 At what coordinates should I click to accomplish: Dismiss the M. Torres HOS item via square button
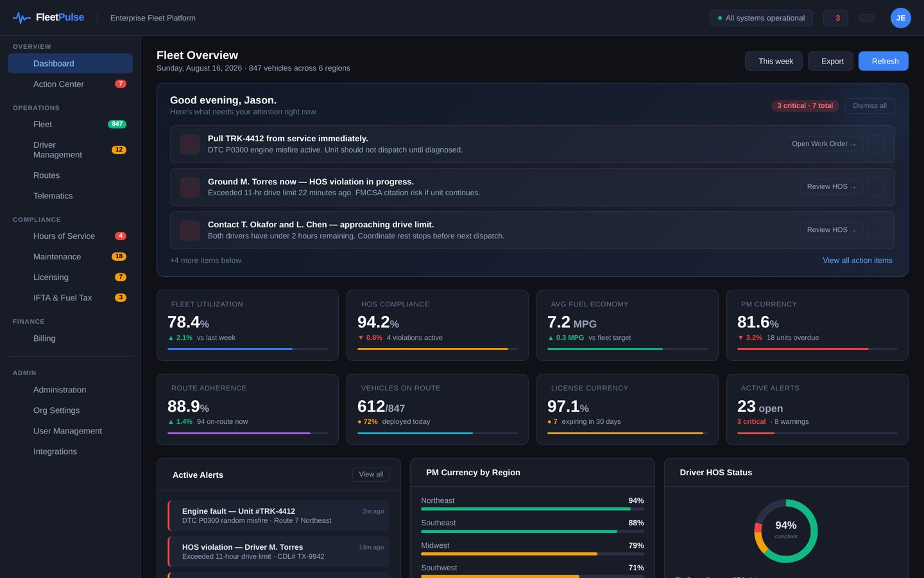pyautogui.click(x=877, y=187)
